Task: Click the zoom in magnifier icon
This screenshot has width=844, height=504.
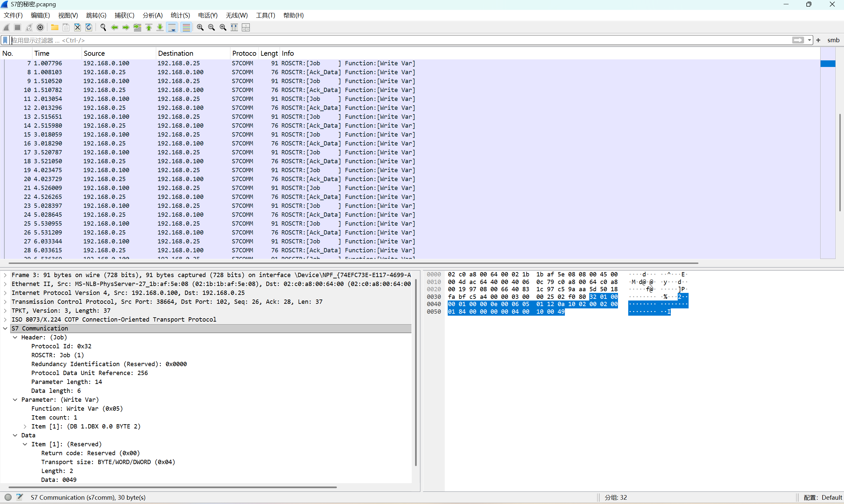Action: [200, 27]
